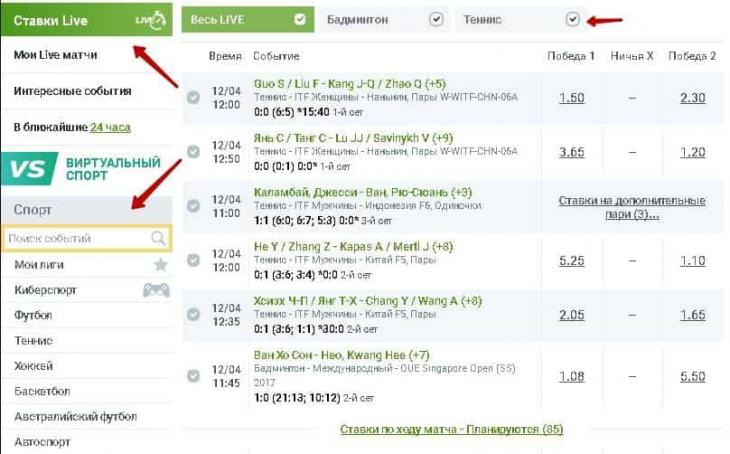This screenshot has width=730, height=454.
Task: Click the search magnifier icon
Action: point(158,238)
